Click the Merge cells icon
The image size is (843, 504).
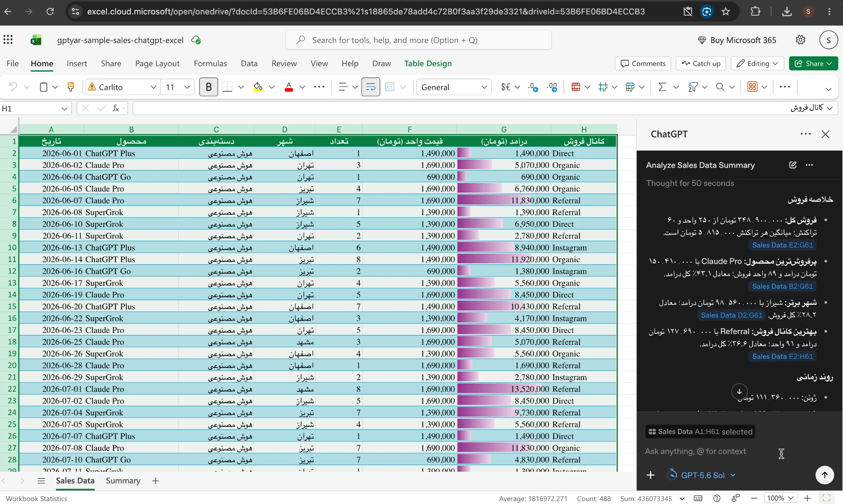click(x=390, y=87)
